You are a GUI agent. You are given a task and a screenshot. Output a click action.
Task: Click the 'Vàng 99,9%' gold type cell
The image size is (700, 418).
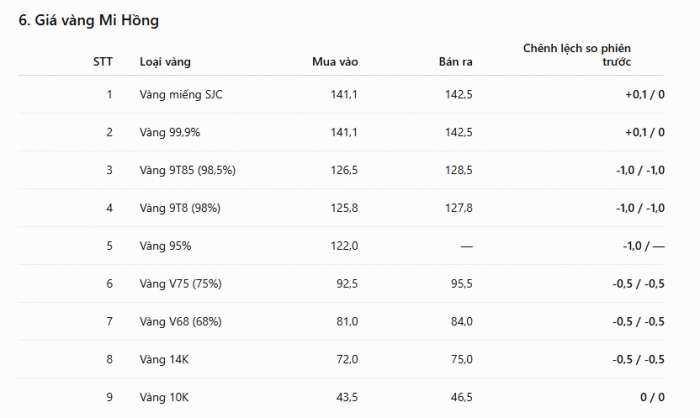click(170, 132)
